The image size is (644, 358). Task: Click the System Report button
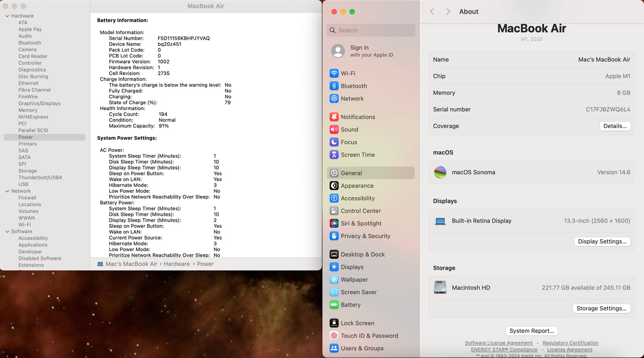point(531,331)
